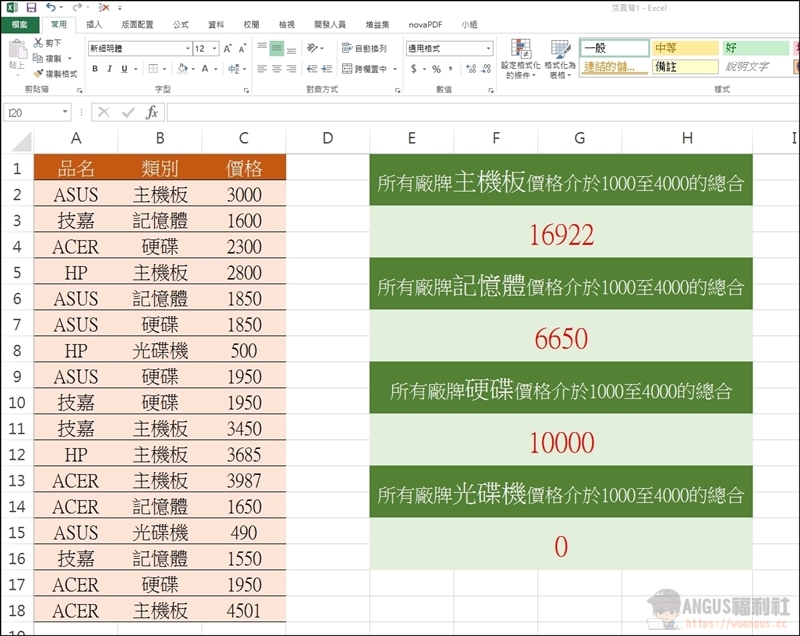Toggle Bold formatting

(x=95, y=69)
